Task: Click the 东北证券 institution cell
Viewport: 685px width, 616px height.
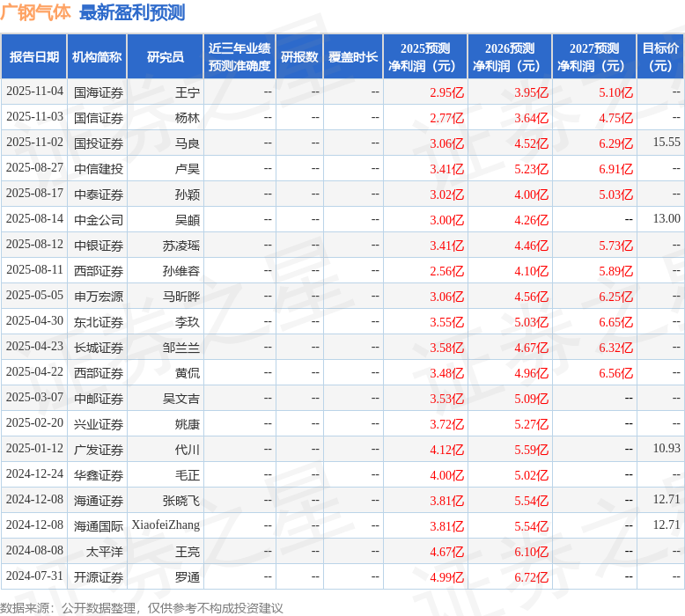Action: pyautogui.click(x=99, y=322)
